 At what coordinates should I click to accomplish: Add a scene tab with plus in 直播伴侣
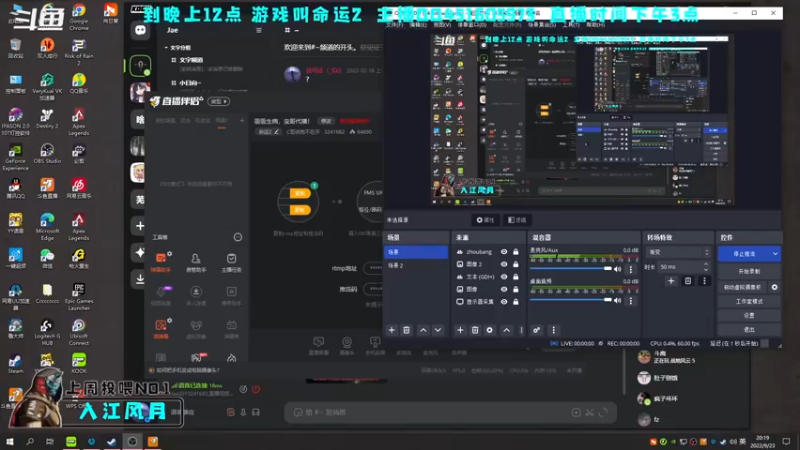click(241, 120)
